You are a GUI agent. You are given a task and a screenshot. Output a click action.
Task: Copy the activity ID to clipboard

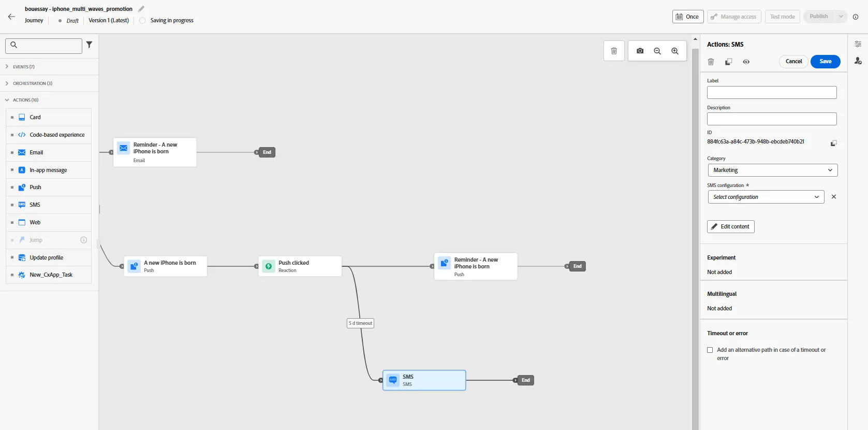pos(833,143)
